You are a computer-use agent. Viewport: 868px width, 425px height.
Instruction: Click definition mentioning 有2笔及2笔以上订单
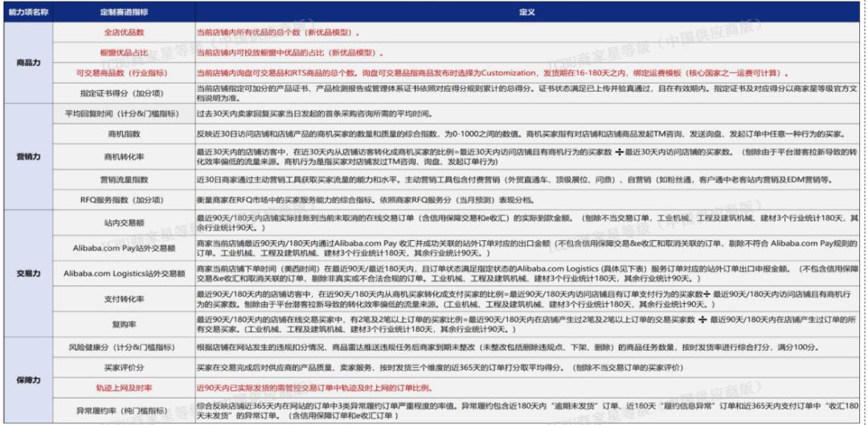click(x=527, y=324)
